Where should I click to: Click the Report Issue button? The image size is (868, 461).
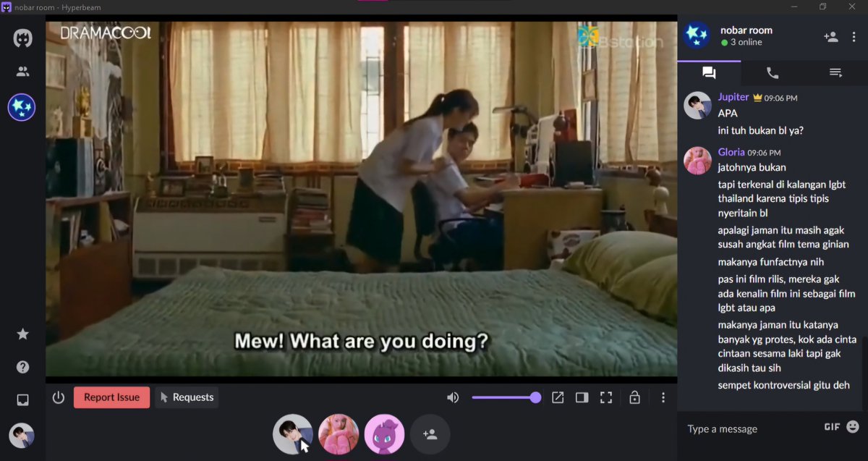pyautogui.click(x=111, y=397)
